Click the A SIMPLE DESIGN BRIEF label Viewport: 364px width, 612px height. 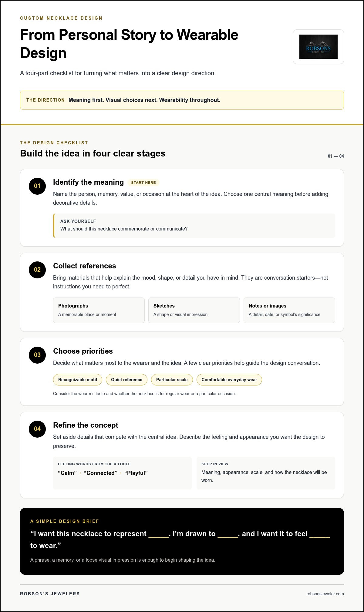[65, 521]
